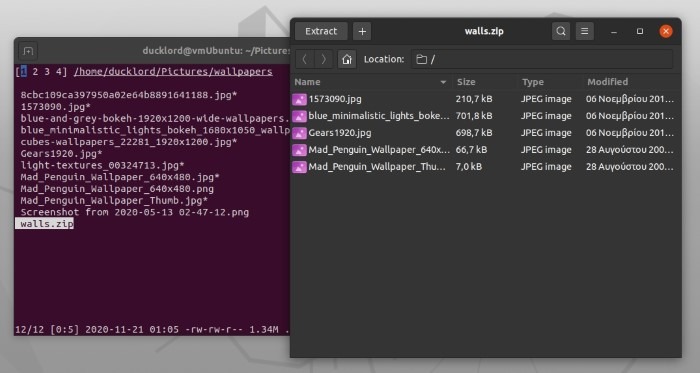Screen dimensions: 700x373
Task: Click image icon of blue_minimalistic_lights row
Action: tap(299, 116)
